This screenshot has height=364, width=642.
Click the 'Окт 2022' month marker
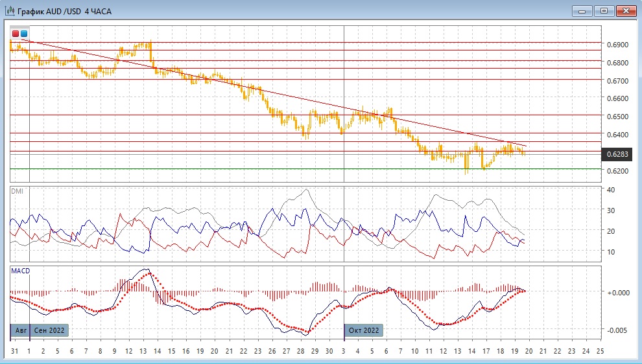click(x=364, y=330)
